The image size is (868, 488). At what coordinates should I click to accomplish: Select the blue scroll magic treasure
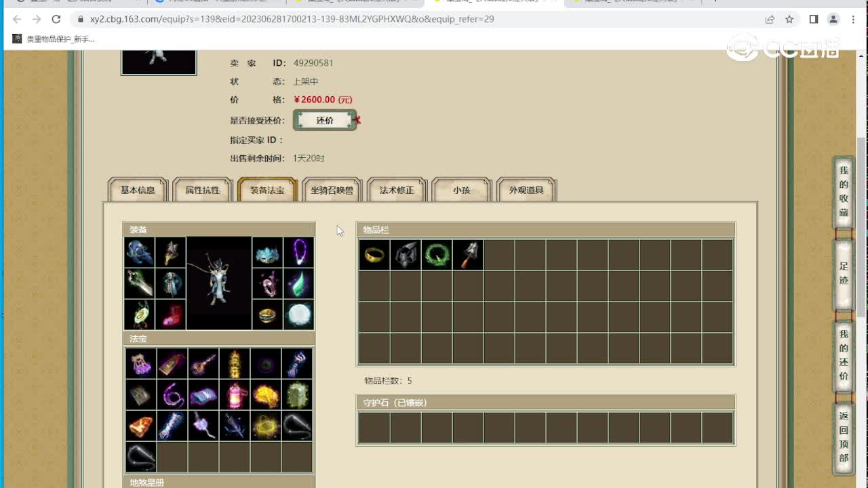point(203,394)
